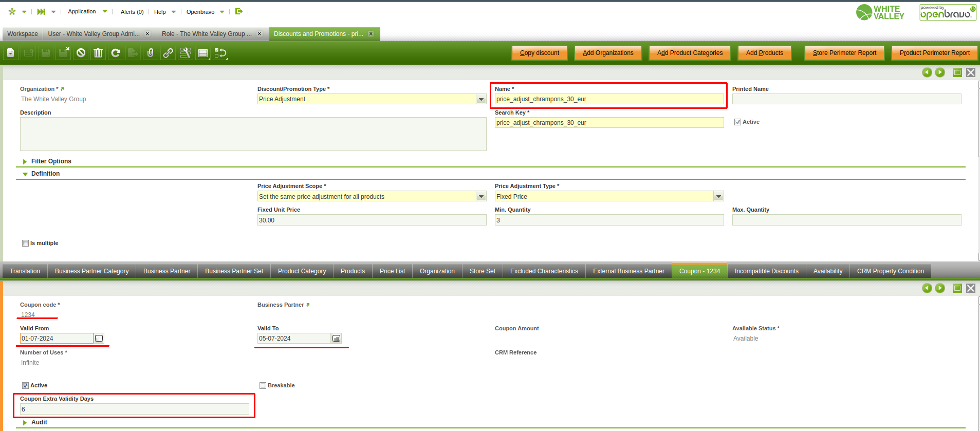The height and width of the screenshot is (431, 980).
Task: Click the Coupon Extra Validity Days field
Action: (x=134, y=409)
